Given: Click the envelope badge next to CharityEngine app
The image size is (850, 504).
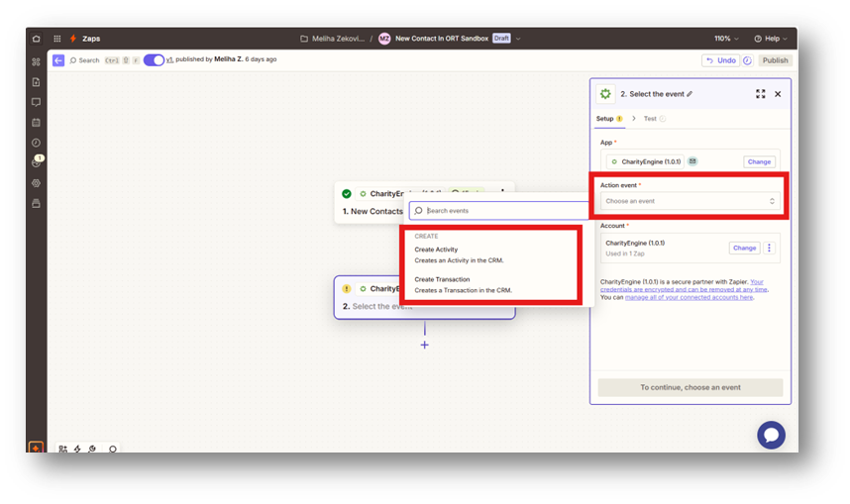Looking at the screenshot, I should 692,161.
